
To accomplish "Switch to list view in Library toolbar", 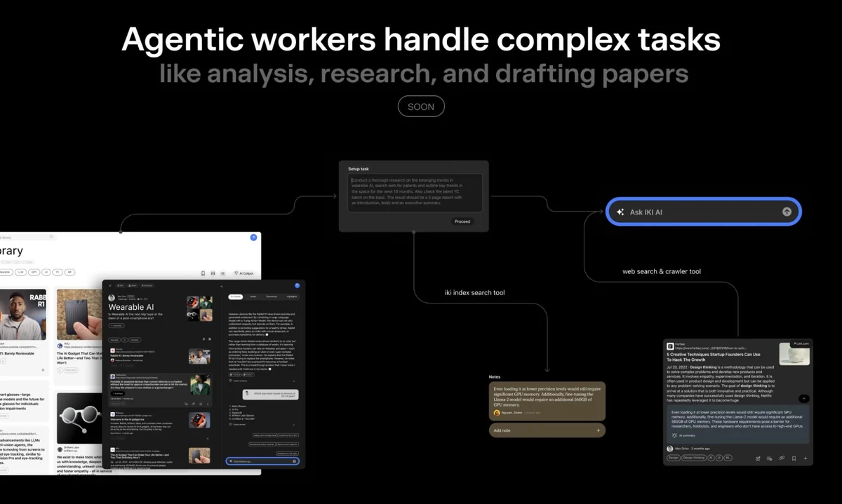I will click(x=222, y=273).
